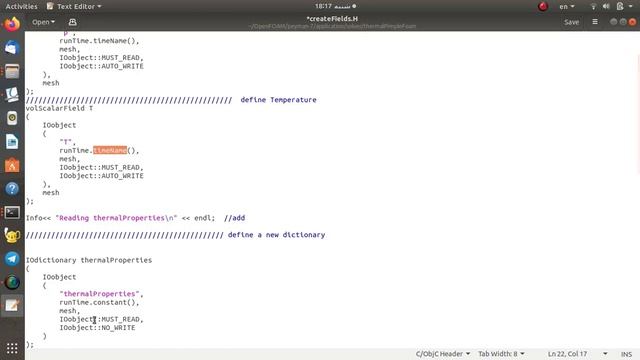
Task: Change syntax via C/ObjC Header dropdown
Action: pyautogui.click(x=443, y=354)
